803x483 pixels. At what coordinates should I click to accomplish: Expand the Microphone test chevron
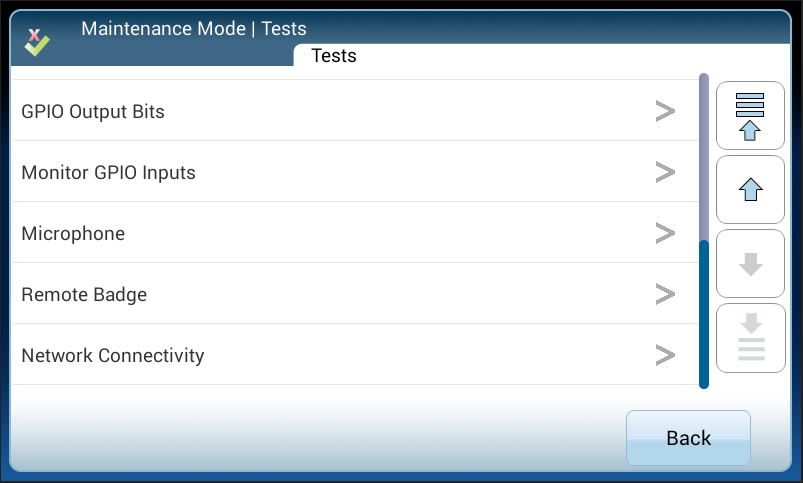(665, 233)
